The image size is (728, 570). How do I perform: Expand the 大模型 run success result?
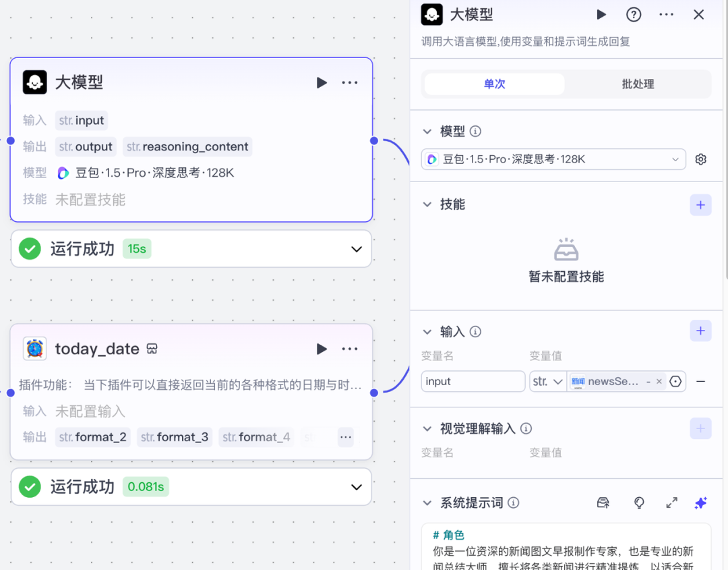(357, 249)
